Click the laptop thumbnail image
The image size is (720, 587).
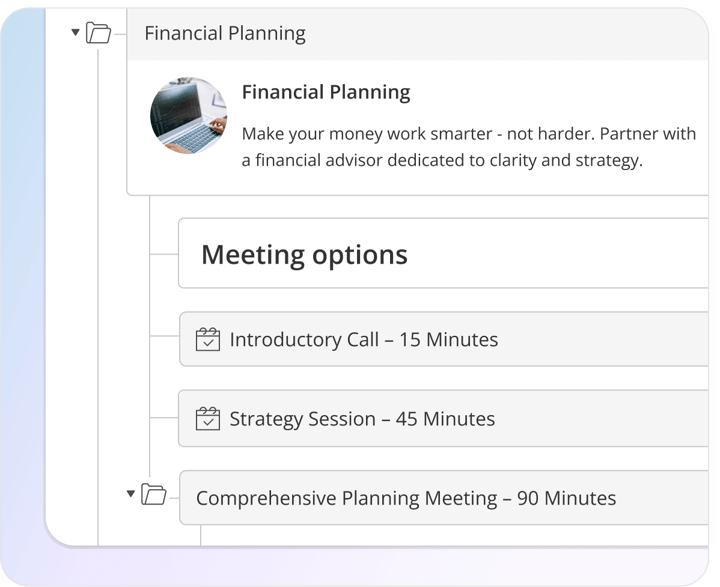[188, 115]
